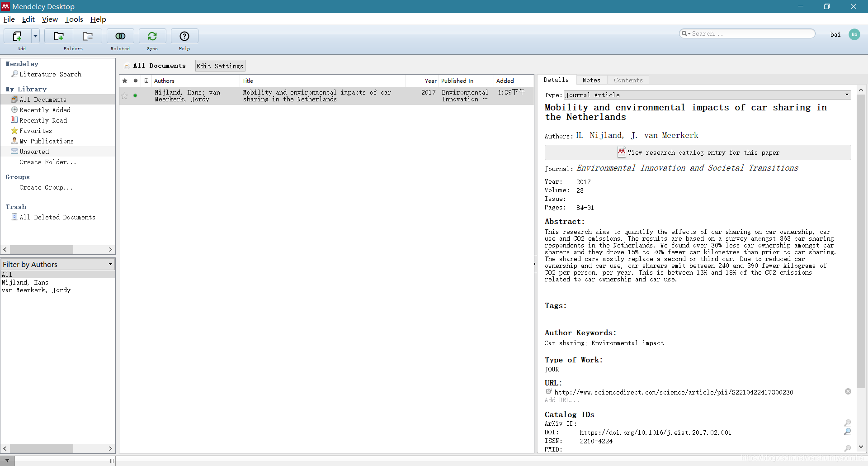Open the Edit menu
Viewport: 868px width, 466px height.
28,19
